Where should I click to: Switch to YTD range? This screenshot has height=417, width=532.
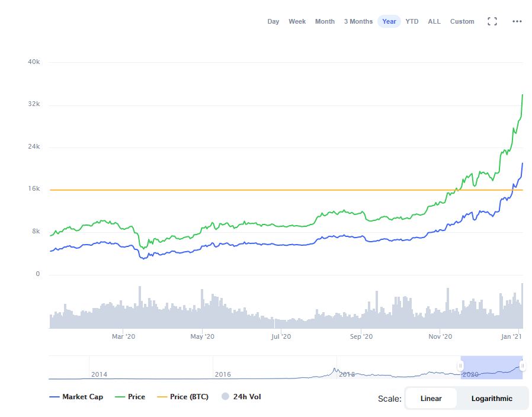click(412, 21)
